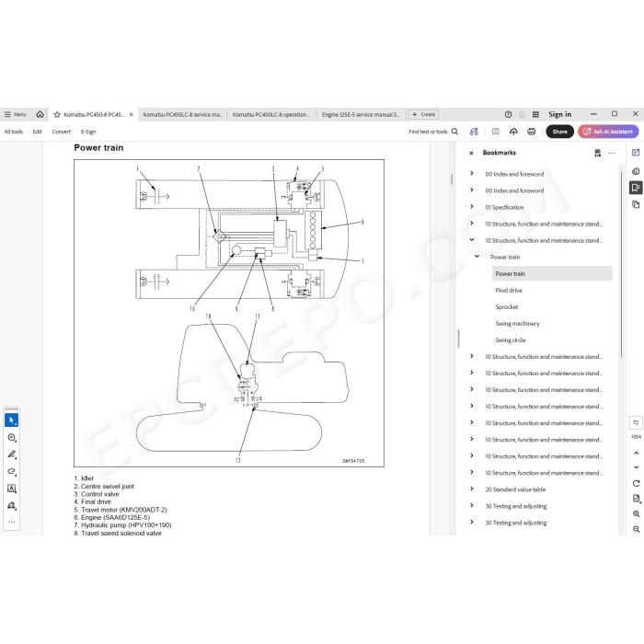Expand the 01 Specification bookmark
The width and height of the screenshot is (644, 644).
pos(471,207)
